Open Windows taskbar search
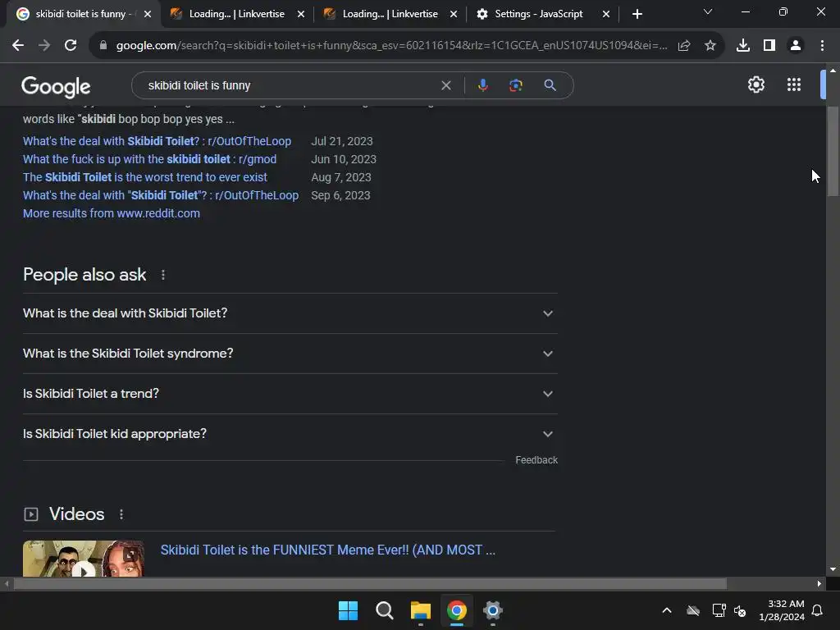The image size is (840, 630). [384, 610]
